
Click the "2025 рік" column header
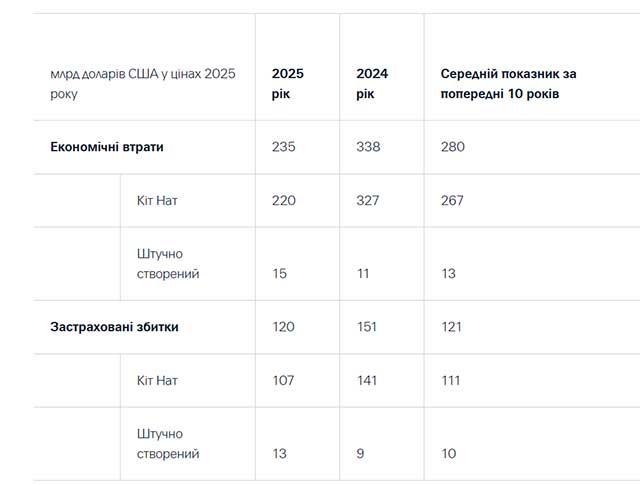click(288, 84)
